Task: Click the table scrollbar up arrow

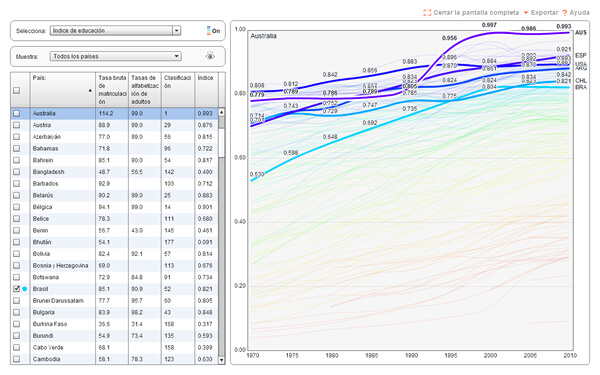Action: 221,112
